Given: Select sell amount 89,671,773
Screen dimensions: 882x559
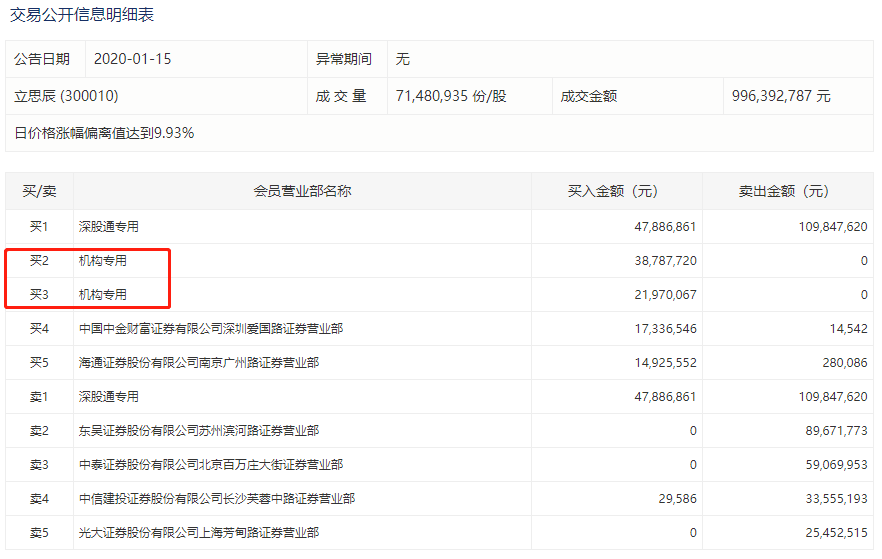Looking at the screenshot, I should click(x=836, y=431).
